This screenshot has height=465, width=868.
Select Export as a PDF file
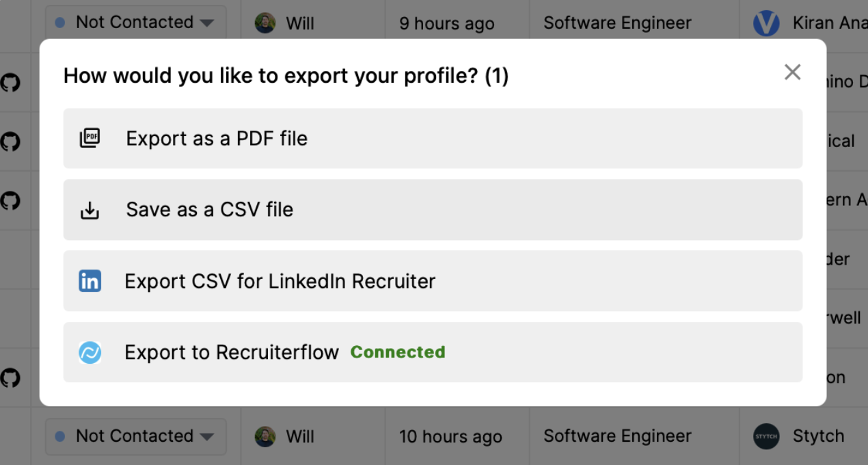pos(216,138)
